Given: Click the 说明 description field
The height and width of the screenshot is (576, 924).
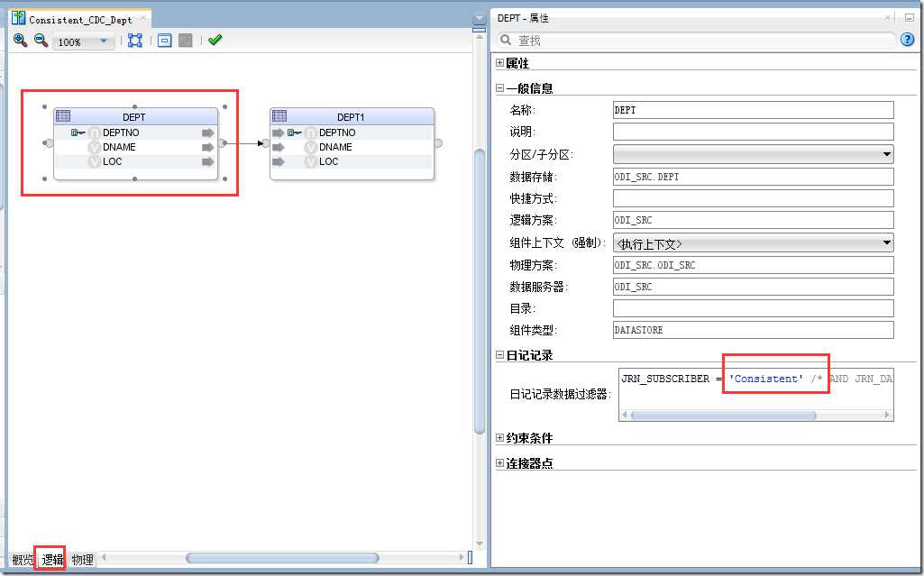Looking at the screenshot, I should point(753,132).
